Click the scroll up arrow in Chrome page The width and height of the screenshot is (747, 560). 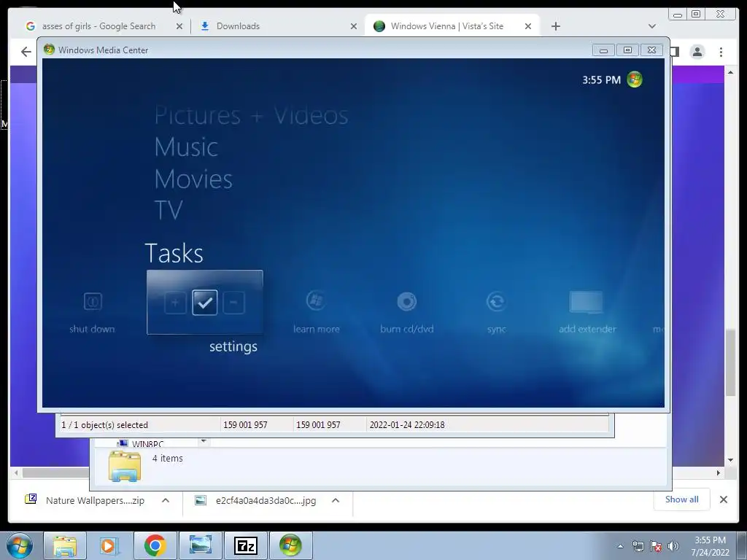point(731,72)
